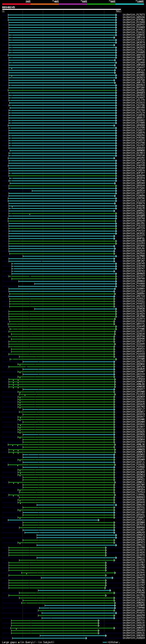The height and width of the screenshot is (644, 146).
Task: Select hit label UniRef100_P69250
Action: point(134,135)
